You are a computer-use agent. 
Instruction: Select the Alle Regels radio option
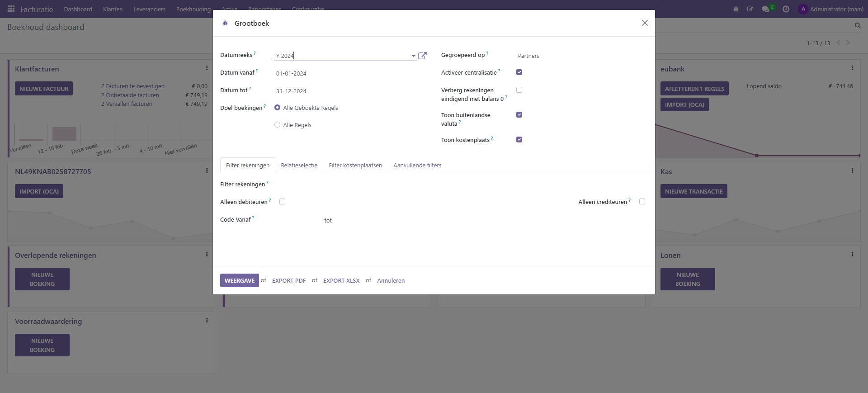point(278,125)
